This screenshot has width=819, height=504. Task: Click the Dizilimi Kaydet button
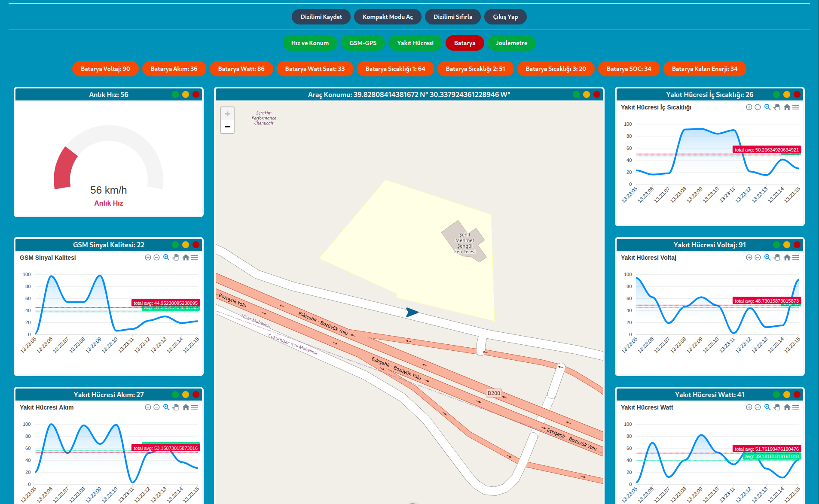pyautogui.click(x=321, y=17)
